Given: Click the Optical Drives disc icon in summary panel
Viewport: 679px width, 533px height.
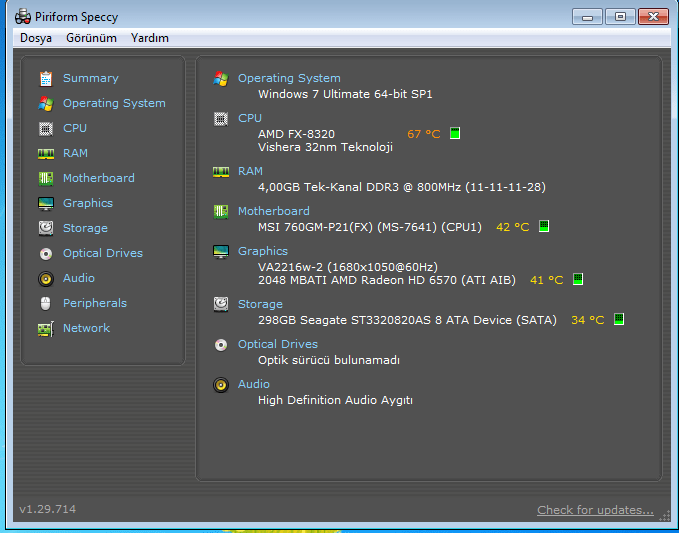Looking at the screenshot, I should [x=221, y=345].
